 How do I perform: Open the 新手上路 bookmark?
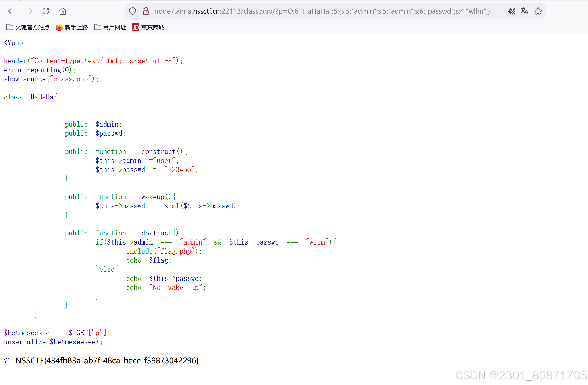coord(72,27)
